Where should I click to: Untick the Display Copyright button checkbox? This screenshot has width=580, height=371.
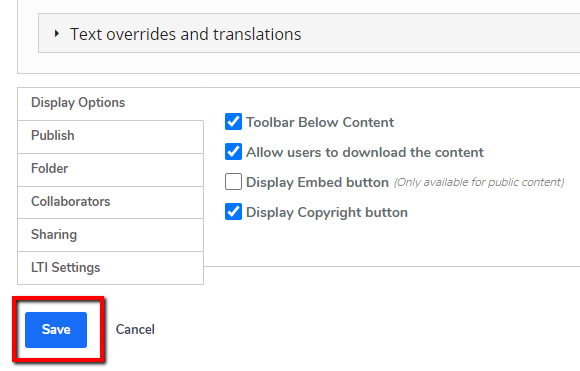(233, 212)
